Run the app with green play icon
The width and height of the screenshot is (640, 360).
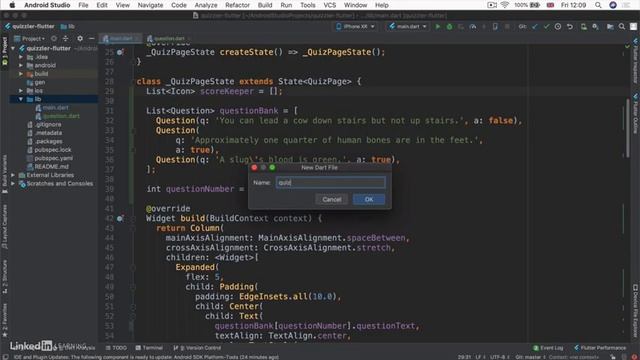(x=438, y=27)
